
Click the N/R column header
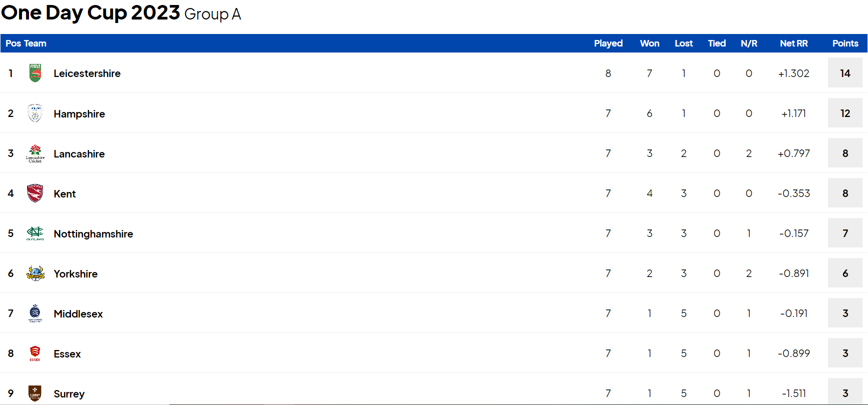749,43
